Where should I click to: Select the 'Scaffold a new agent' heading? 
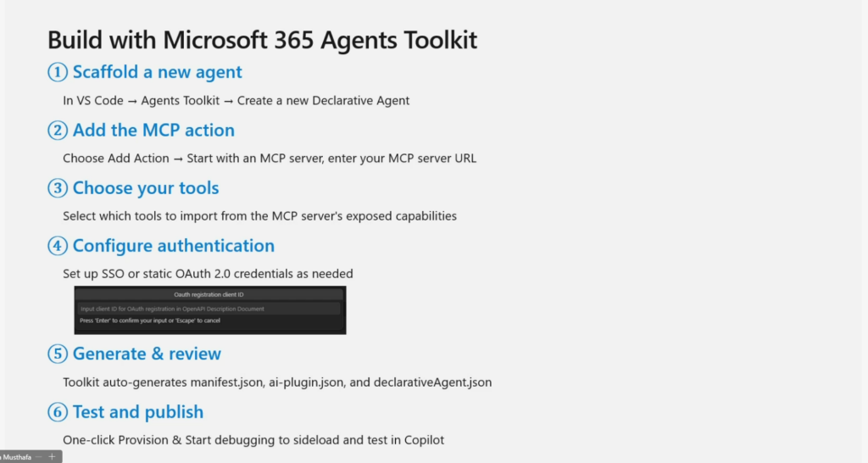(x=158, y=73)
